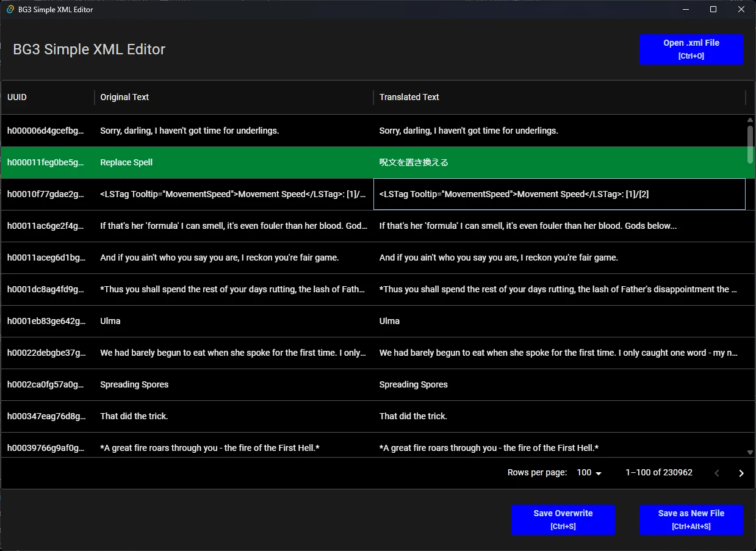Close the BG3 Simple XML Editor window
756x551 pixels.
[741, 9]
